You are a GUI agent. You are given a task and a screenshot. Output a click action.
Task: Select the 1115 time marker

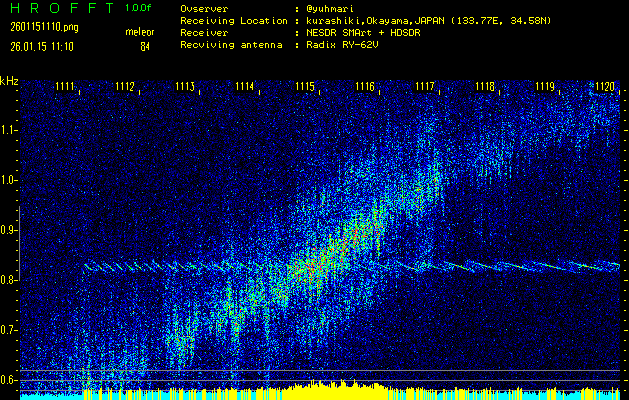pos(305,88)
